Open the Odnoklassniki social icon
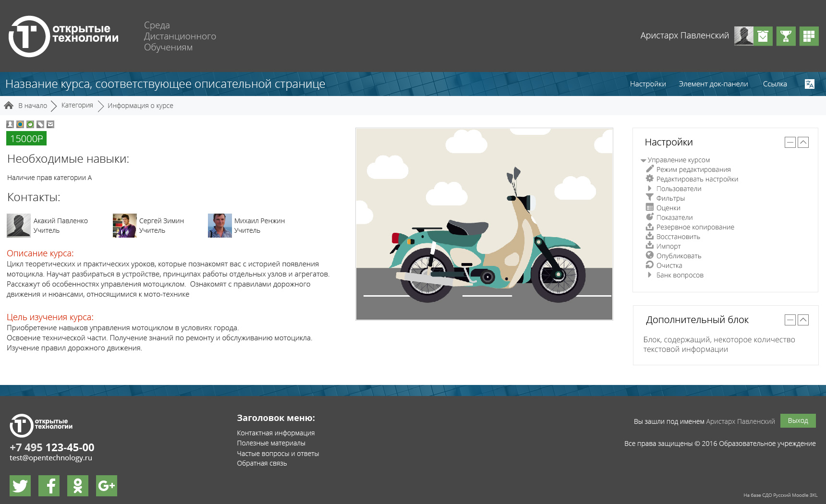Image resolution: width=826 pixels, height=504 pixels. pyautogui.click(x=78, y=486)
